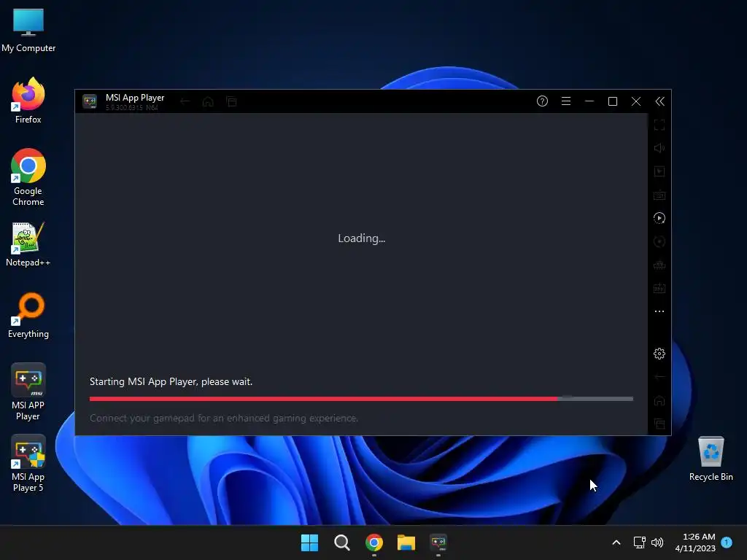Click the 'Loading...' text
Screen dimensions: 747x560
tap(362, 238)
